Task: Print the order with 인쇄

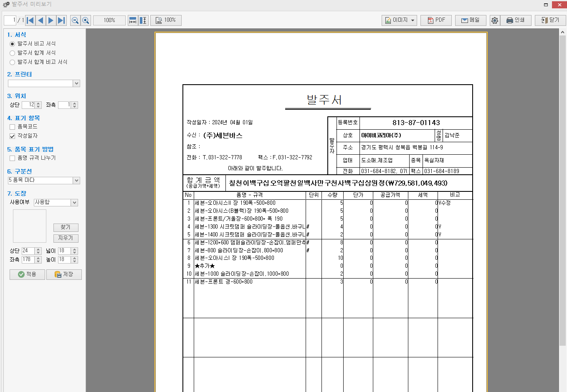Action: 516,20
